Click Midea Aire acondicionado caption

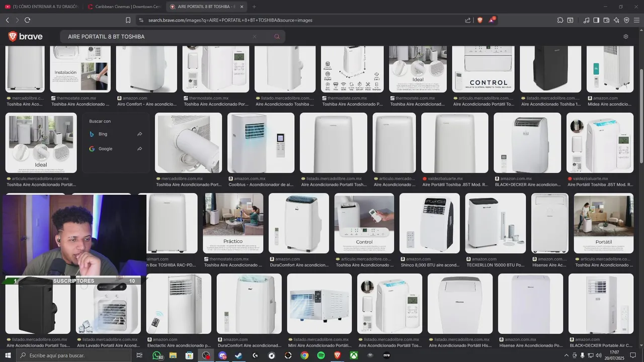pos(609,104)
